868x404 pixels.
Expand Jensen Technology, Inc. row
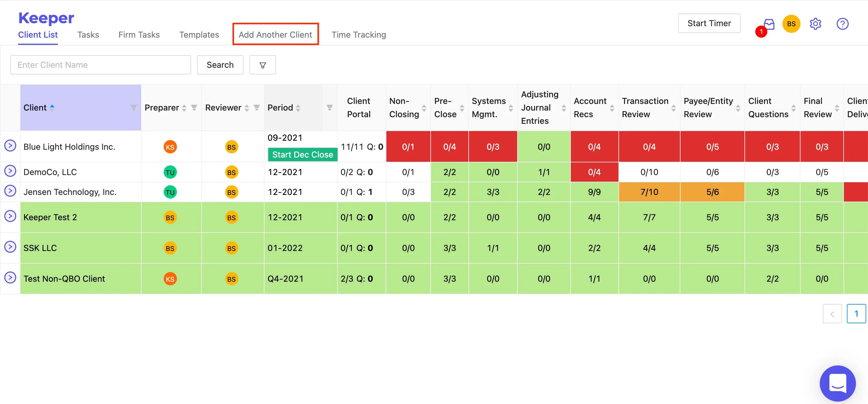tap(10, 191)
